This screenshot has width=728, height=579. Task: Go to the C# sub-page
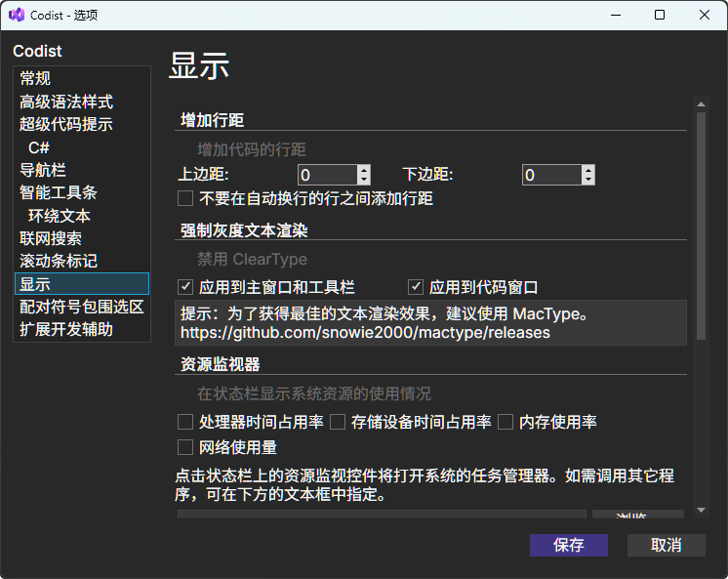click(39, 147)
